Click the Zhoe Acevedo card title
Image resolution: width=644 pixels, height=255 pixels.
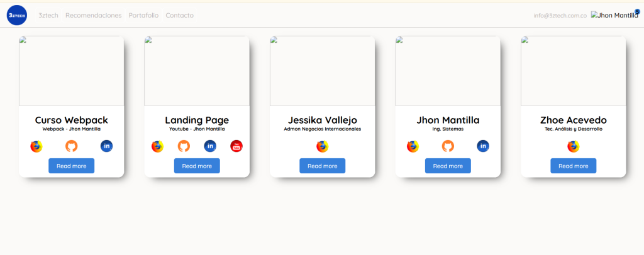click(x=574, y=120)
